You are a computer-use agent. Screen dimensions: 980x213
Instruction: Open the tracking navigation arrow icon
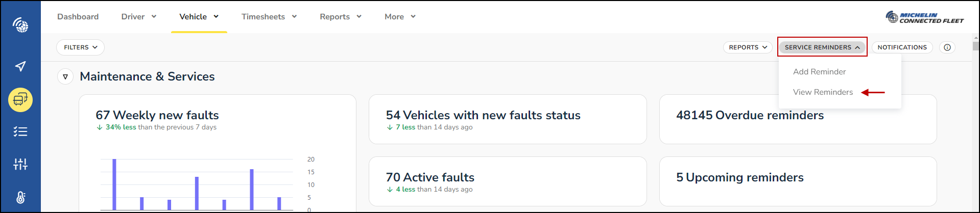pos(20,66)
